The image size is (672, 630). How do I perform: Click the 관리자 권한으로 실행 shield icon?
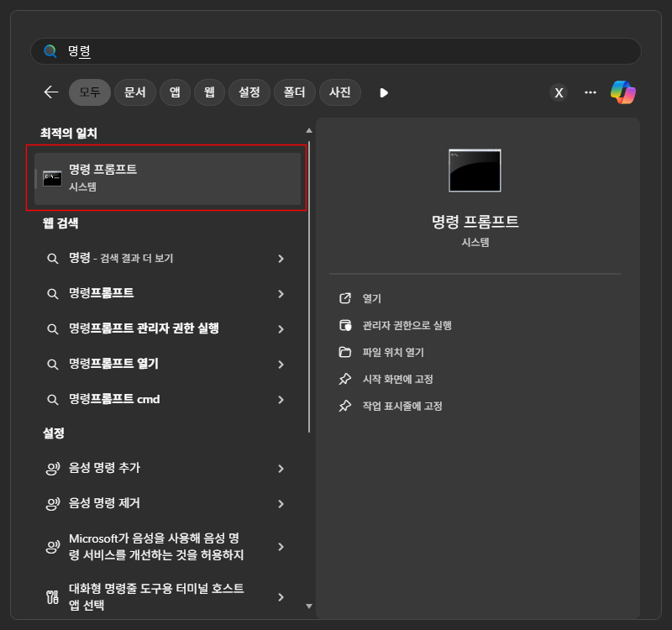345,325
